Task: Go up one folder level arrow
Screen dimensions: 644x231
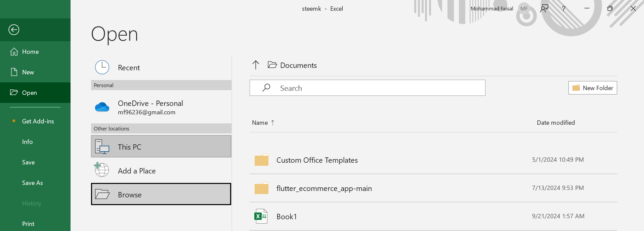Action: pos(256,65)
